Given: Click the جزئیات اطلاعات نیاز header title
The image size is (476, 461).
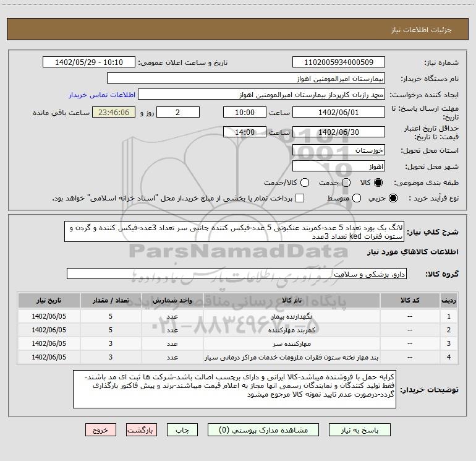Looking at the screenshot, I should click(422, 30).
